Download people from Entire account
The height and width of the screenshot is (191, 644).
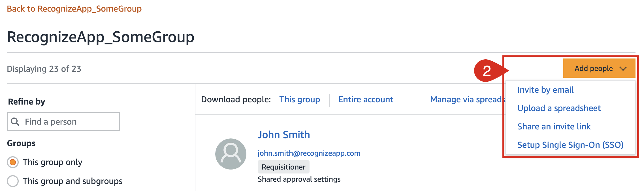click(x=366, y=99)
